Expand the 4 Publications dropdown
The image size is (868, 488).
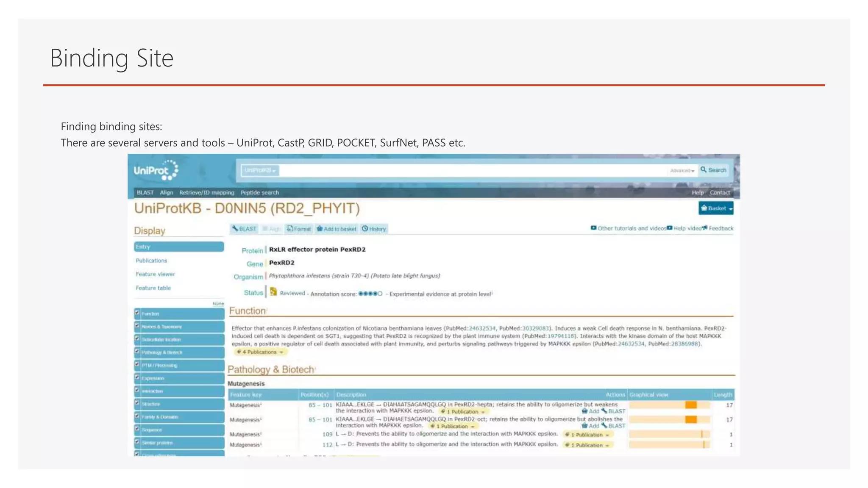pos(260,352)
